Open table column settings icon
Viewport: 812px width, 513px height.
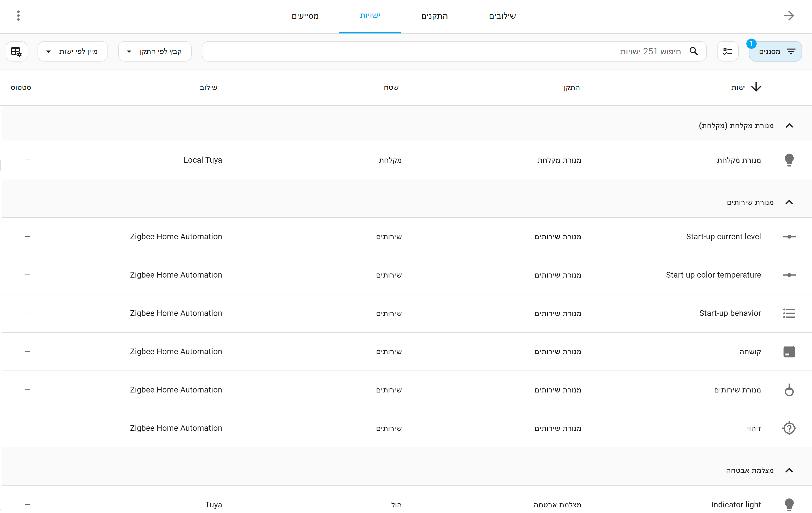click(x=16, y=51)
